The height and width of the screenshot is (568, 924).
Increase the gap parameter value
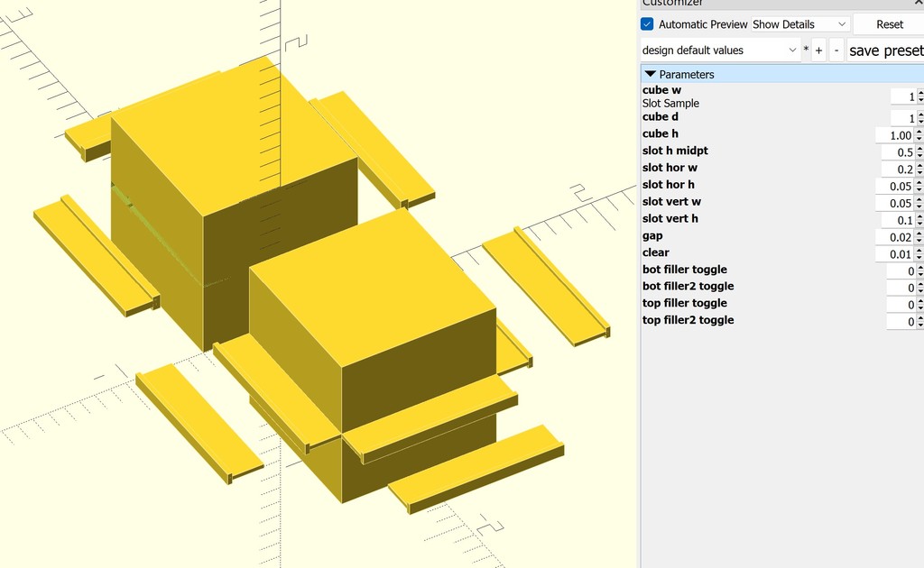[919, 233]
